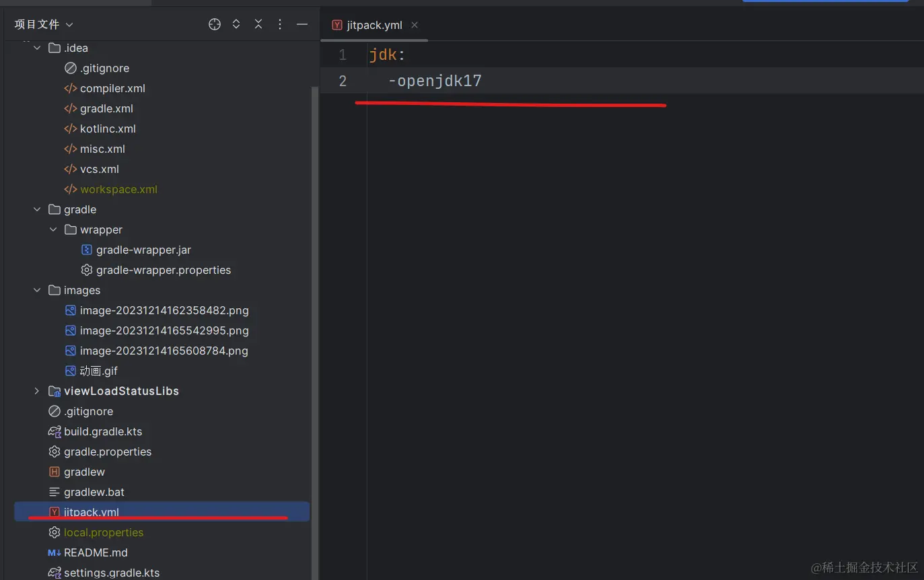The width and height of the screenshot is (924, 580).
Task: Click the .gitignore icon under .idea
Action: coord(71,68)
